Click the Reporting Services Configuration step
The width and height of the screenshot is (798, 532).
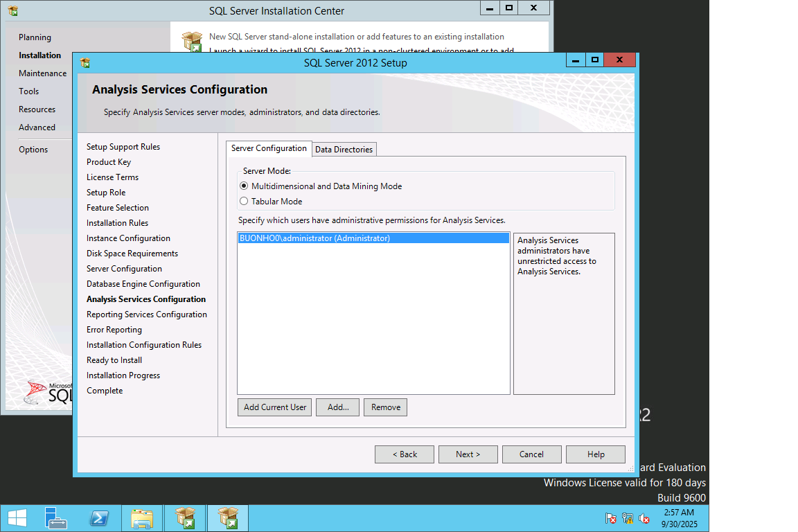(x=147, y=314)
